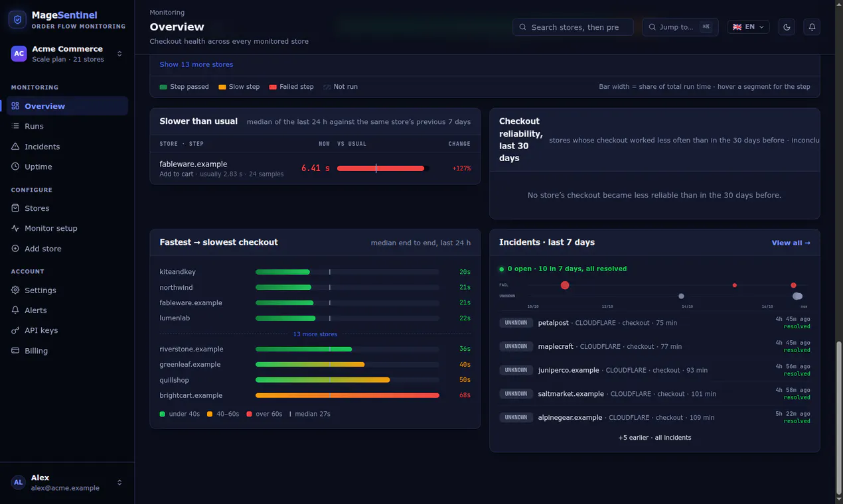Click the Incidents warning triangle icon

click(15, 147)
